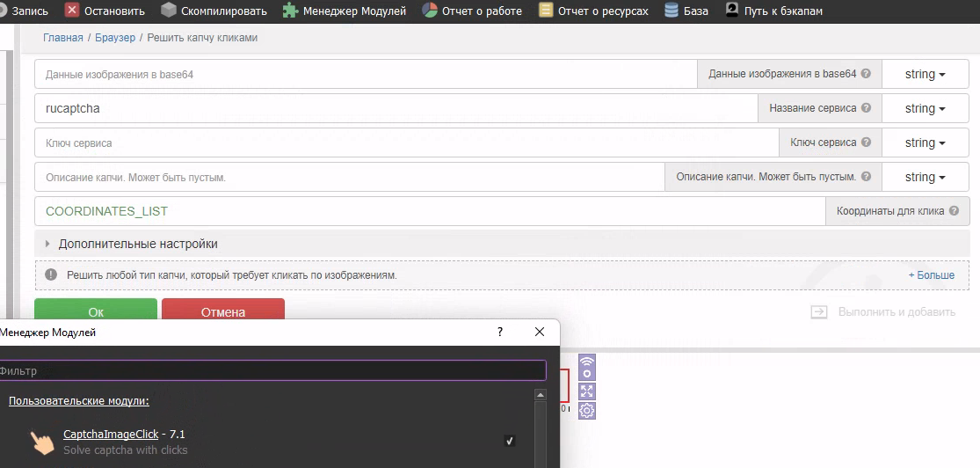980x468 pixels.
Task: Toggle the CaptchaImageClick module checkbox
Action: (x=510, y=441)
